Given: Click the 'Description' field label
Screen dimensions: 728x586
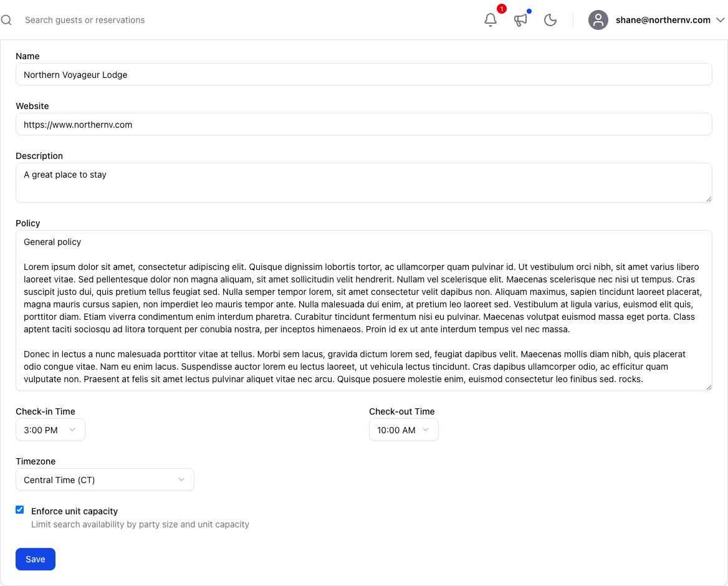Looking at the screenshot, I should point(39,156).
